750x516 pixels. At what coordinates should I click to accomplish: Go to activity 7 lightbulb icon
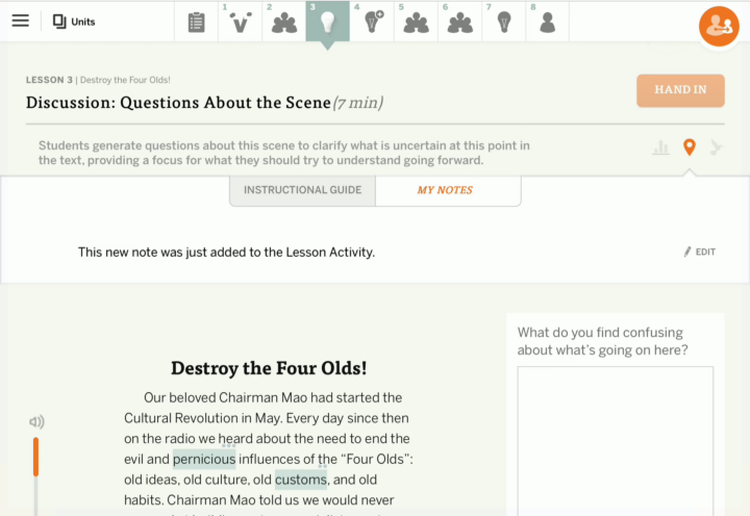[x=504, y=22]
